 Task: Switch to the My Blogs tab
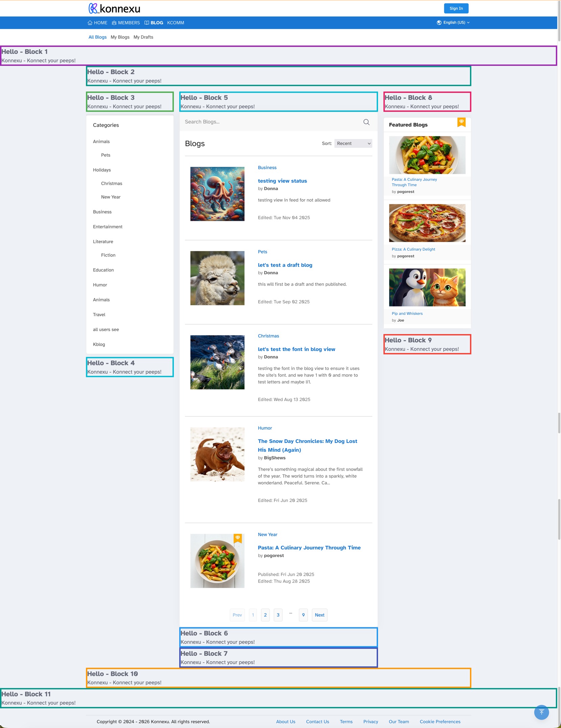point(120,37)
